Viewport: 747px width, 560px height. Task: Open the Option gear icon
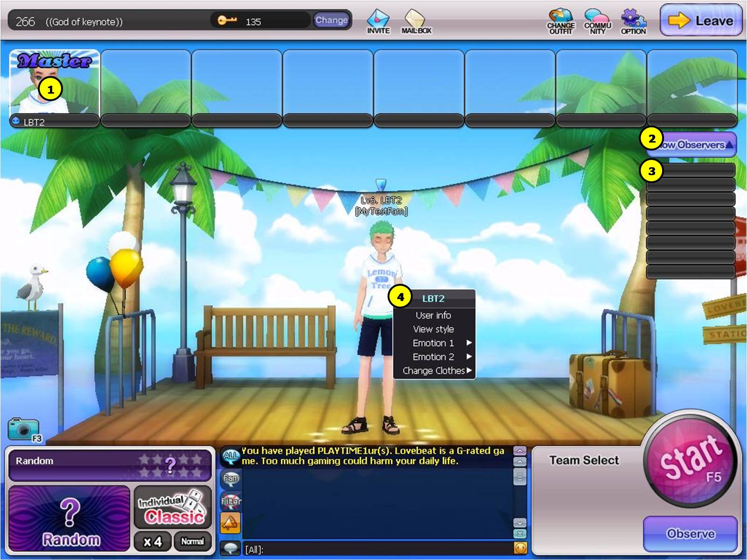pos(633,22)
